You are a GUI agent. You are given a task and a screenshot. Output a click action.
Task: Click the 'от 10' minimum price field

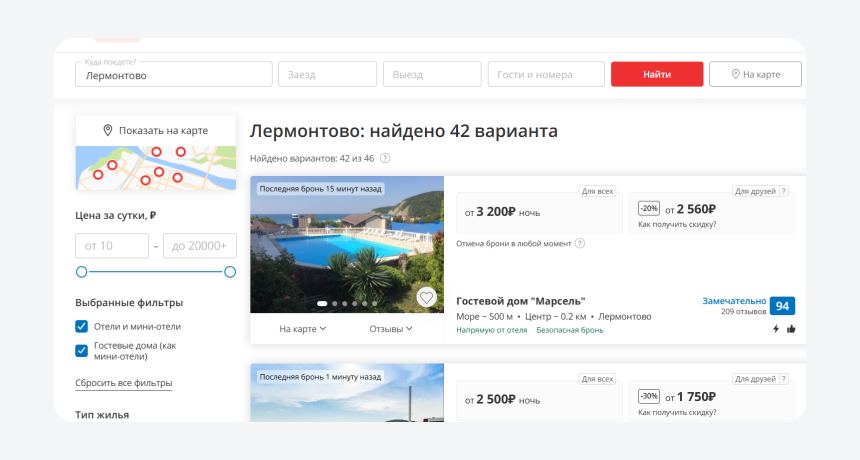112,246
